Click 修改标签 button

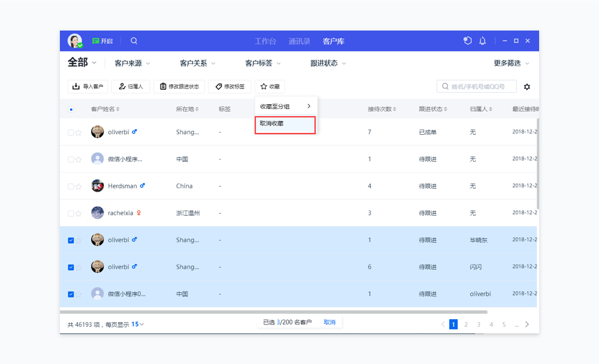tap(229, 86)
